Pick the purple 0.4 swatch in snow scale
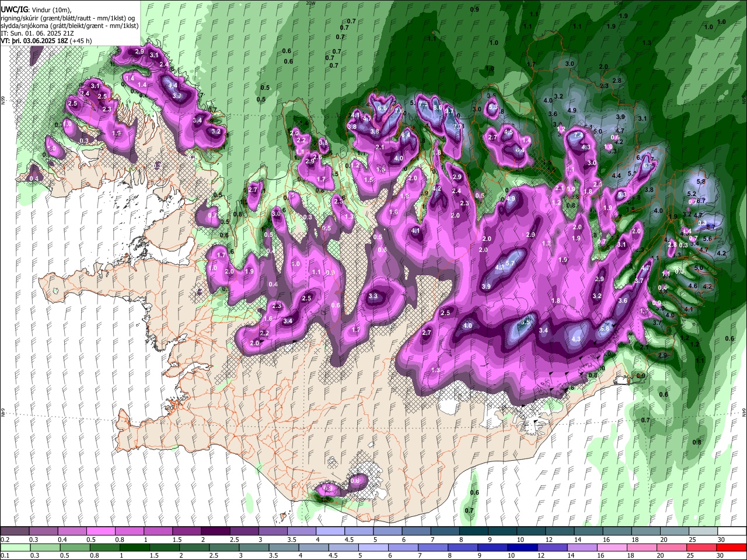The image size is (747, 560). 72,531
